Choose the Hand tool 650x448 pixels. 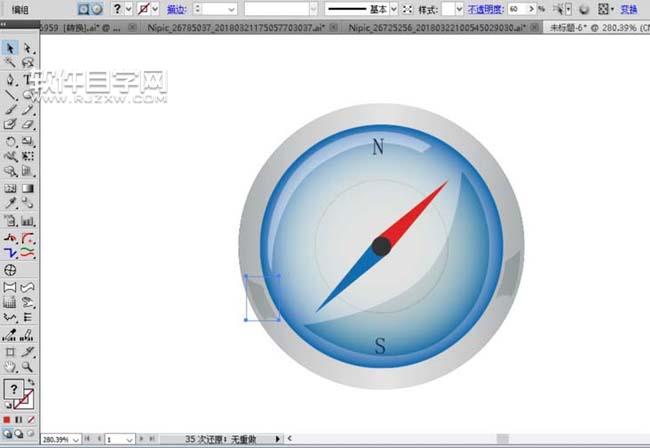(x=10, y=367)
